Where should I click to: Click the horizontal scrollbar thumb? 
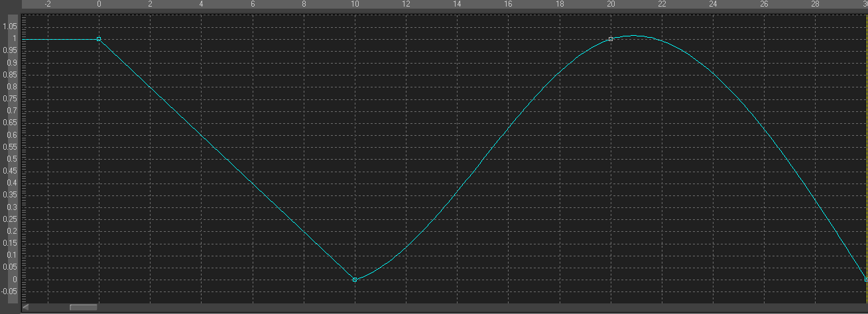(x=84, y=307)
